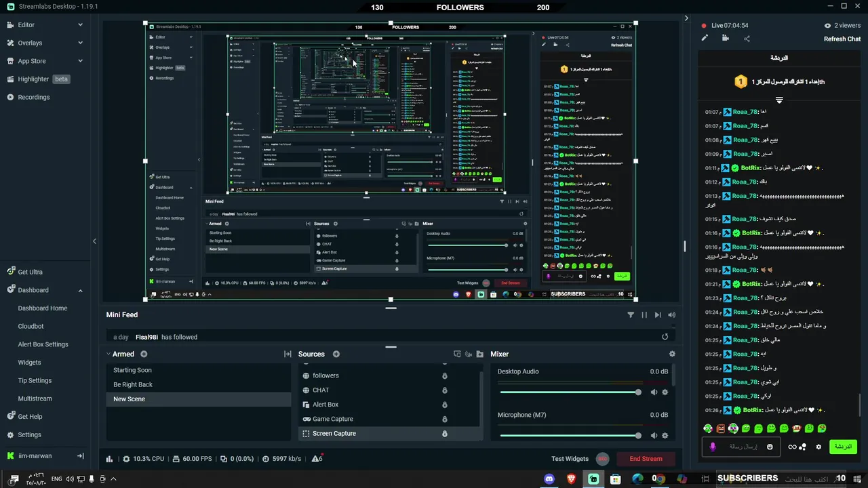Collapse the left side navigation arrow
This screenshot has width=868, height=488.
(94, 241)
